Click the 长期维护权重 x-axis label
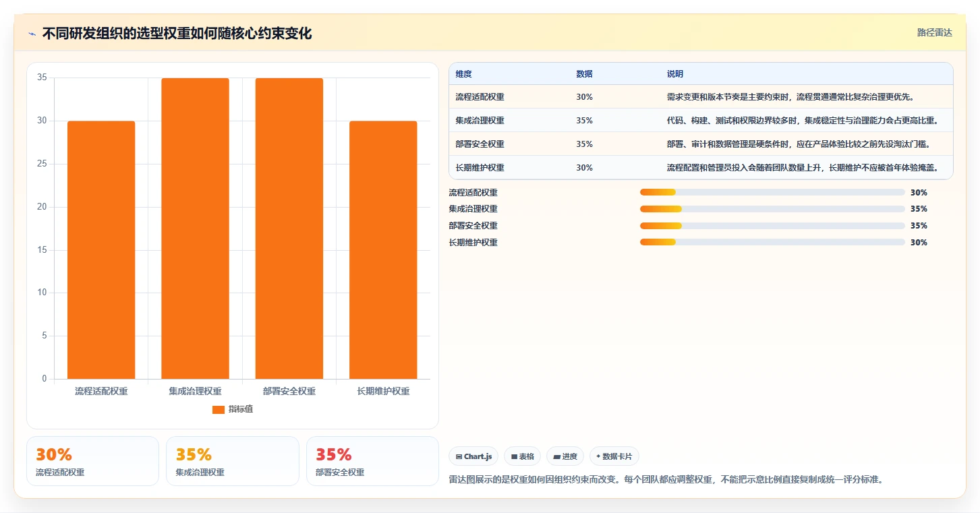 tap(383, 391)
